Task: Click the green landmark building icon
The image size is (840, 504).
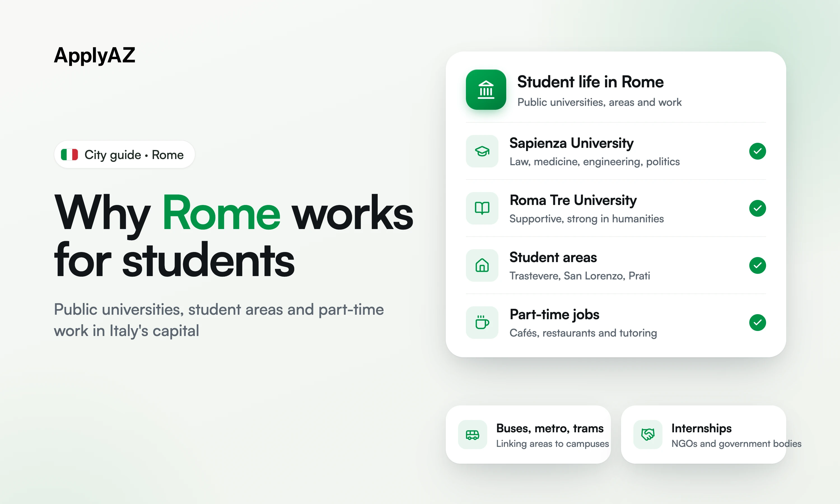Action: (x=486, y=90)
